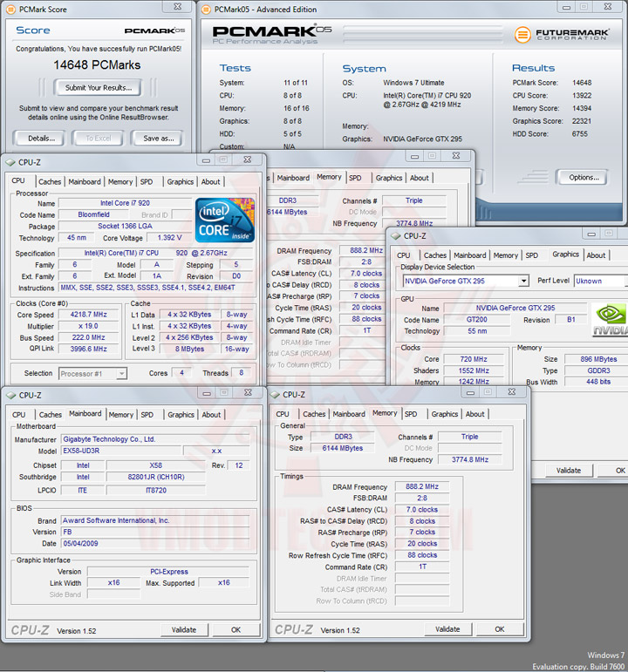Click the CPU-Z title icon of the Mainboard window

point(10,395)
